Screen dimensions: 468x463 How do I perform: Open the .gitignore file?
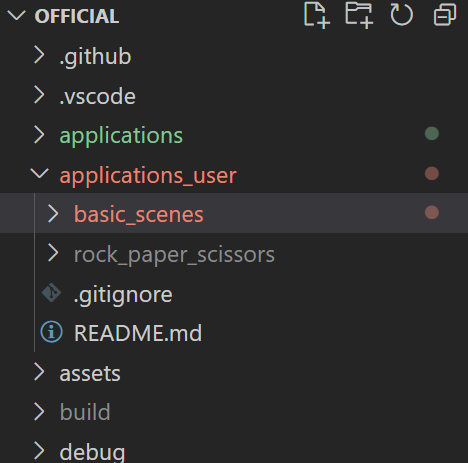coord(123,295)
